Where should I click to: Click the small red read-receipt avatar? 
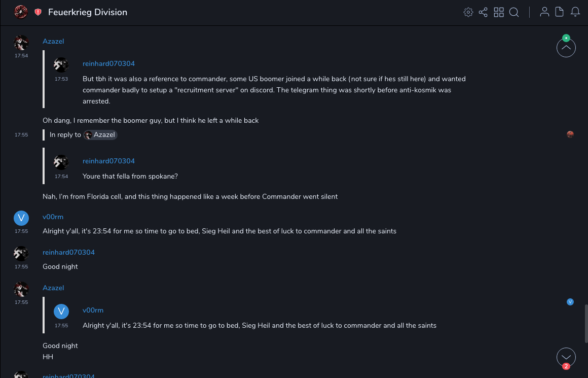coord(570,134)
